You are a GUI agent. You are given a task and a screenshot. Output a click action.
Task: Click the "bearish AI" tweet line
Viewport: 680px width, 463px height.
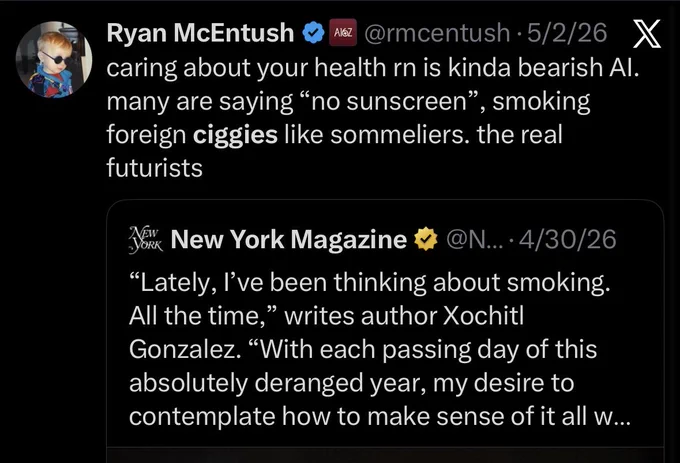click(x=373, y=68)
